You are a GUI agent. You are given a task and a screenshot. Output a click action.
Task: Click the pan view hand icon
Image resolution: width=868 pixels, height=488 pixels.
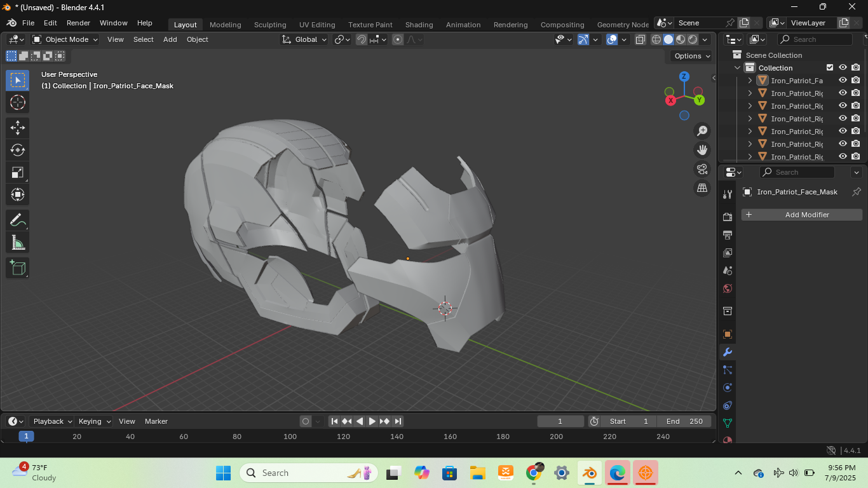(x=702, y=150)
